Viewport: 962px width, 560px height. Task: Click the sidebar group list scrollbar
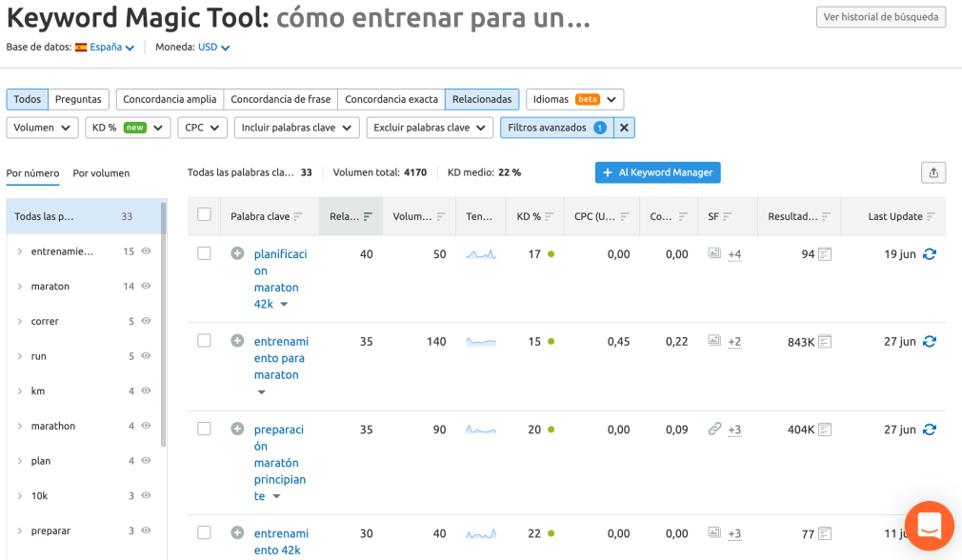(163, 325)
